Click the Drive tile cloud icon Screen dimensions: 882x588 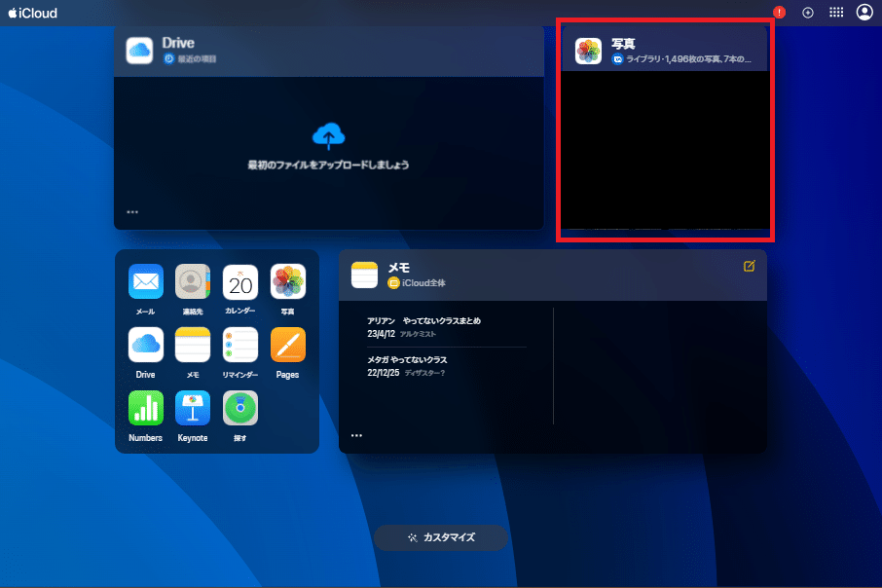[139, 51]
